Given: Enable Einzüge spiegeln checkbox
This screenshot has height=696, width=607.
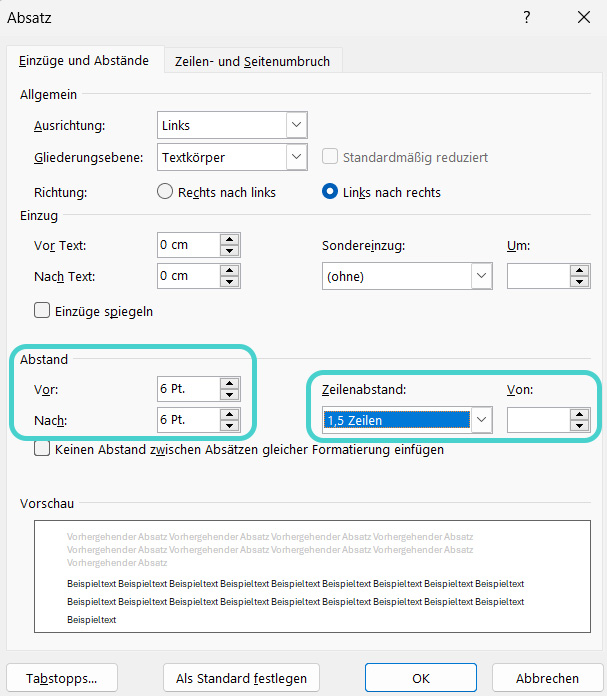Looking at the screenshot, I should click(42, 310).
